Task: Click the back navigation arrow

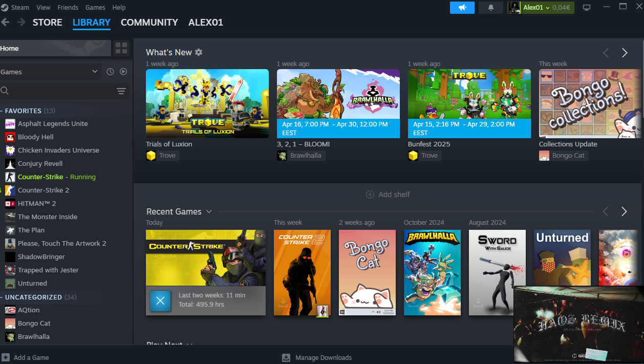Action: (6, 23)
